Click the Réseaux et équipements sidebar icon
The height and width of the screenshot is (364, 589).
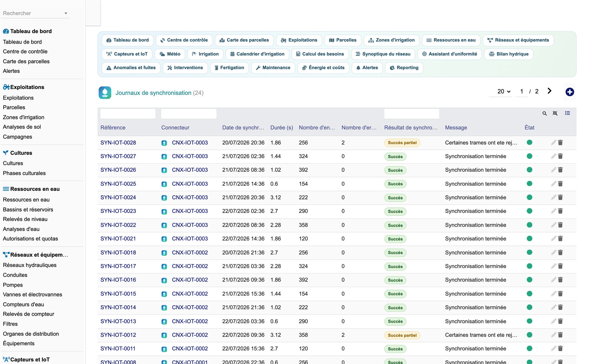6,255
